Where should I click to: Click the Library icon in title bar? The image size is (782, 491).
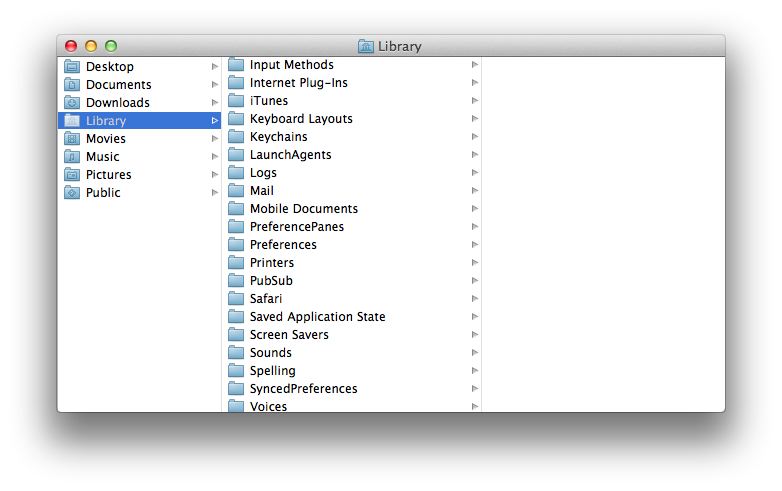(366, 46)
